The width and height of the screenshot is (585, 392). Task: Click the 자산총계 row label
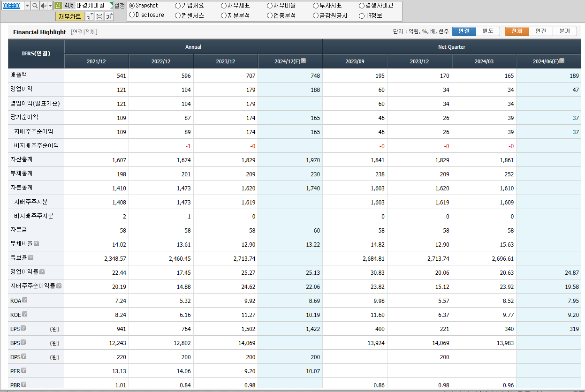[x=22, y=159]
